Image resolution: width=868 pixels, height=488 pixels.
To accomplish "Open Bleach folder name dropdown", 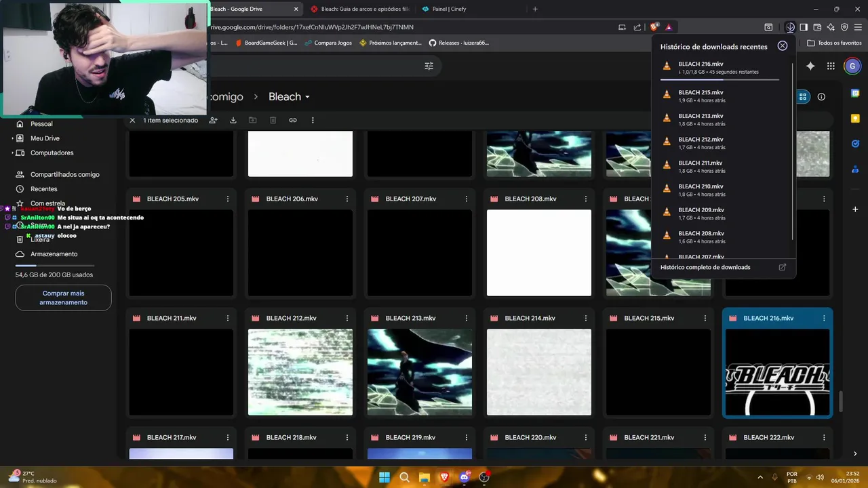I will coord(289,97).
